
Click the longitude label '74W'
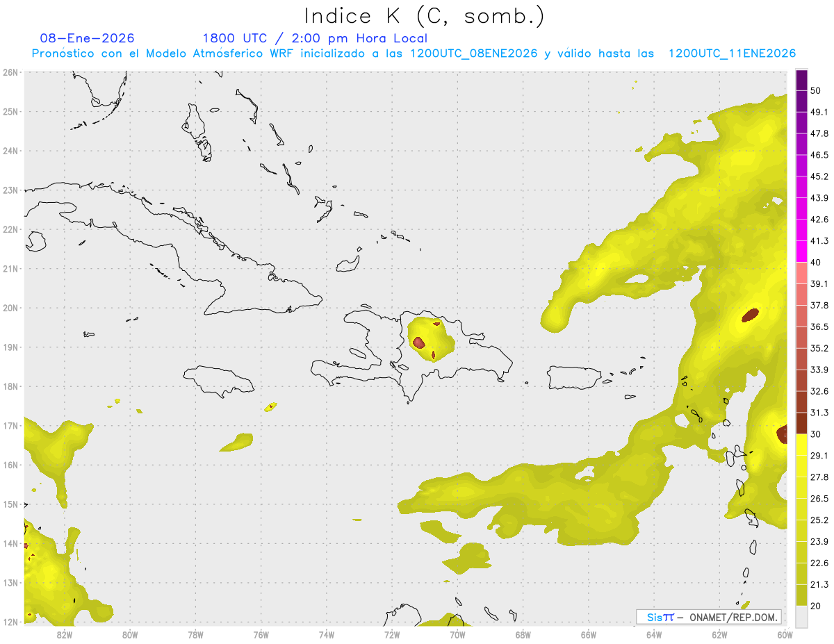(x=327, y=634)
